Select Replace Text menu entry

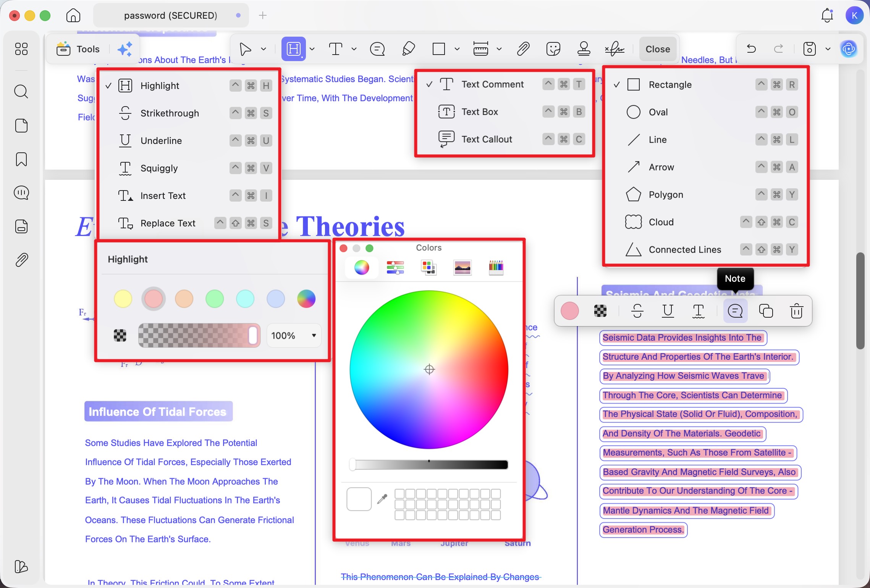pyautogui.click(x=189, y=223)
